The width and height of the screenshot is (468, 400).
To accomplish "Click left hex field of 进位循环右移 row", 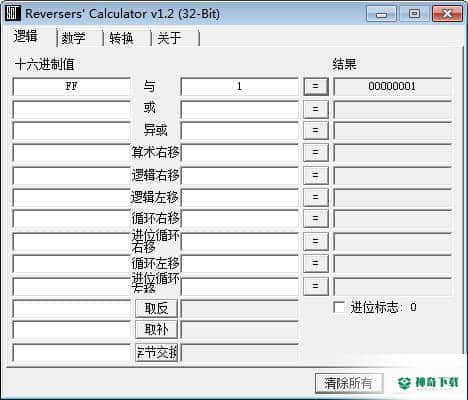I will tap(72, 242).
